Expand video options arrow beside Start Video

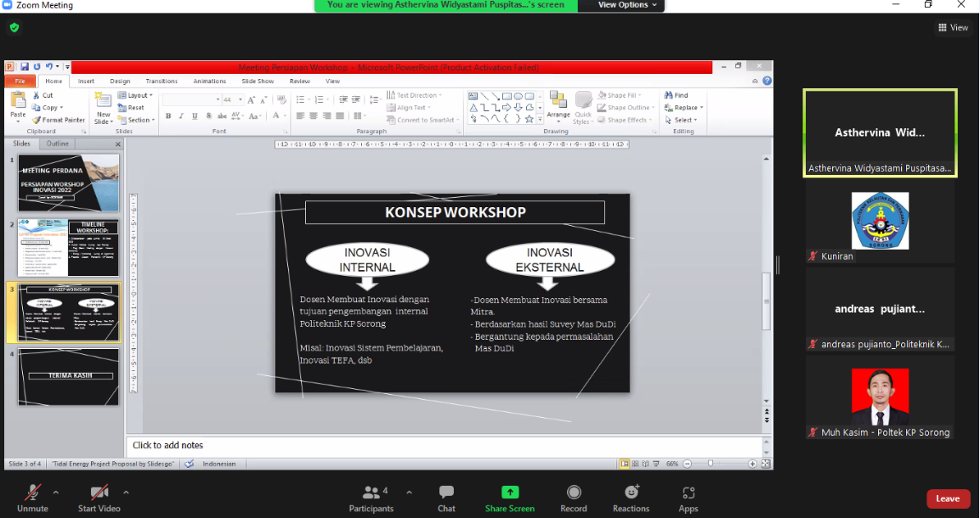[x=127, y=492]
